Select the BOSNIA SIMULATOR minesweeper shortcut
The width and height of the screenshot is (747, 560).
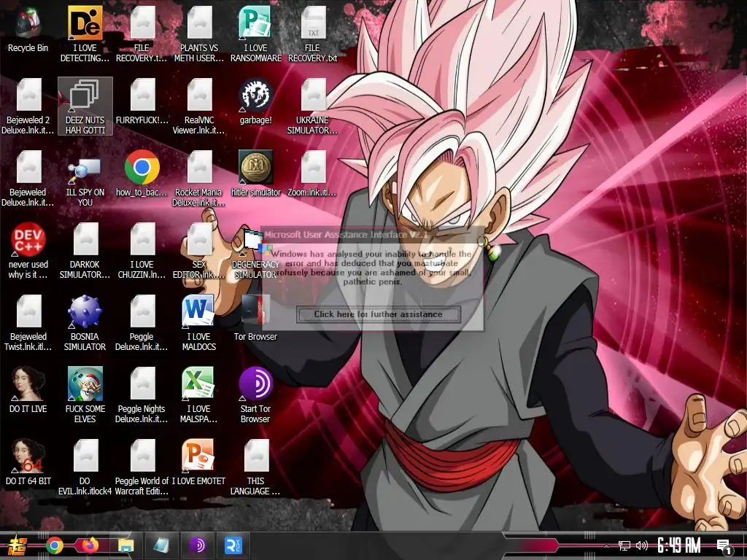point(85,323)
